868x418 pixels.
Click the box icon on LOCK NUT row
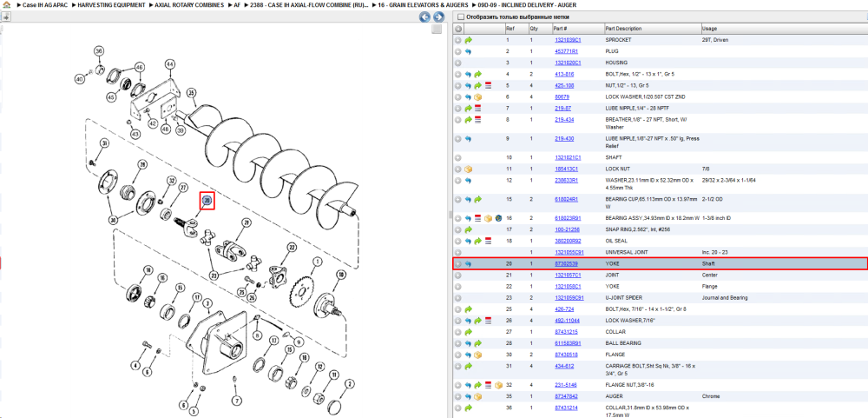[x=469, y=169]
